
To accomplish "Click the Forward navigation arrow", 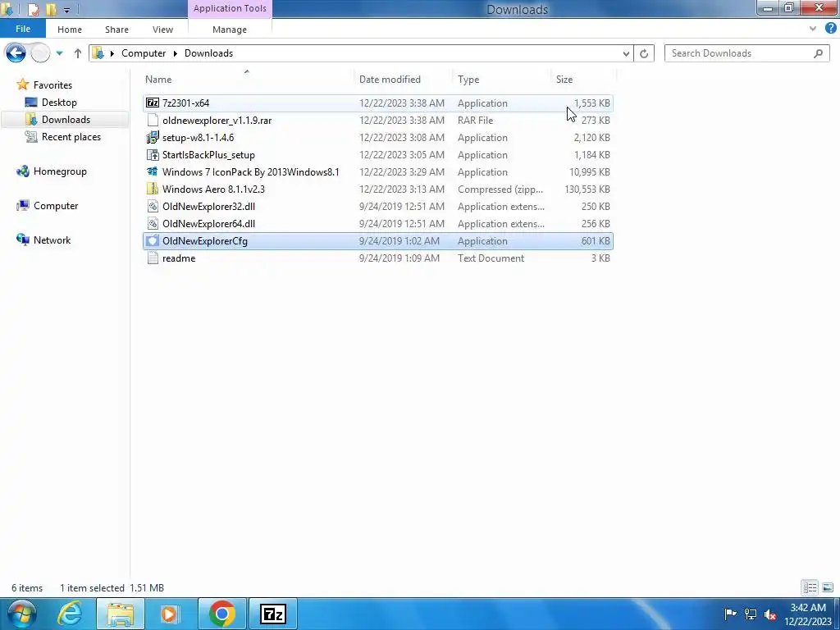I will point(40,53).
